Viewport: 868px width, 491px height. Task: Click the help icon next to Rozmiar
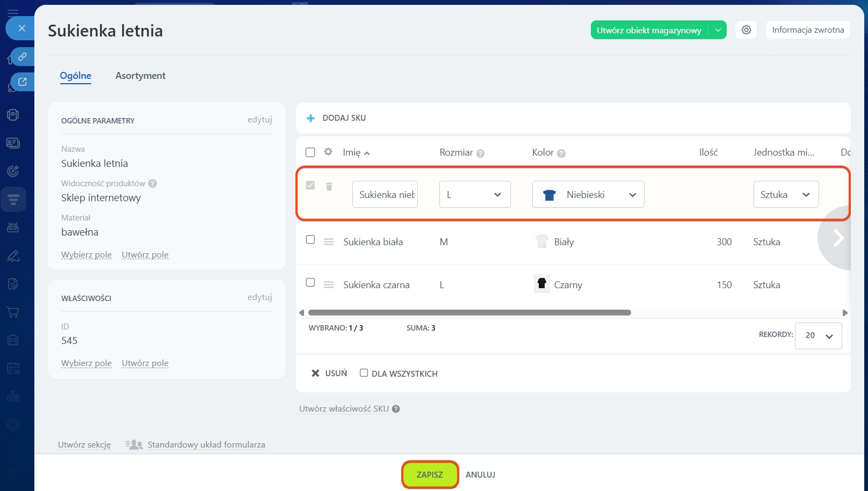tap(481, 153)
